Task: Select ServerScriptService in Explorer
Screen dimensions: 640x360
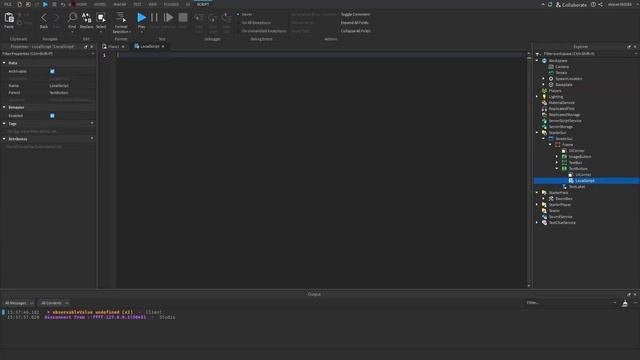Action: tap(565, 121)
